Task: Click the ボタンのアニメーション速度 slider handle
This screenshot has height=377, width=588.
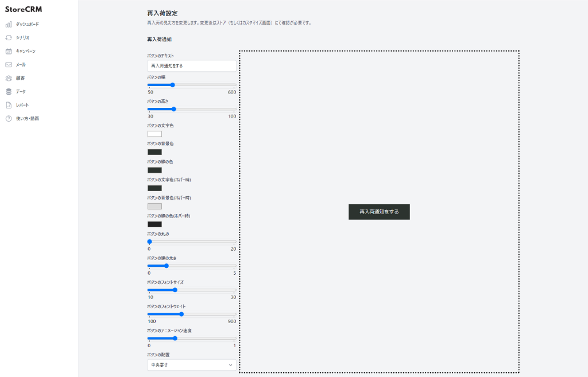Action: click(175, 339)
